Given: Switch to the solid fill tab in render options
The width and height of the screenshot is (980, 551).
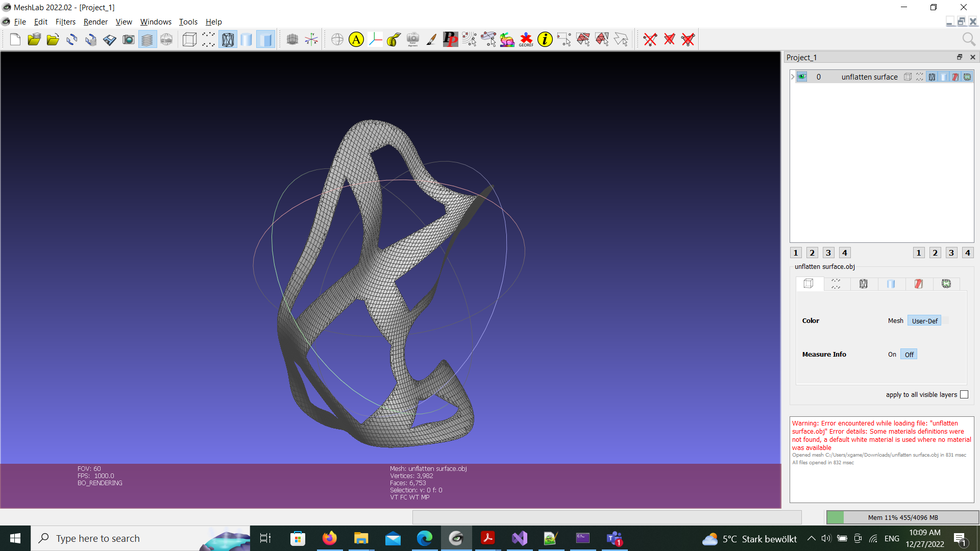Looking at the screenshot, I should click(891, 284).
